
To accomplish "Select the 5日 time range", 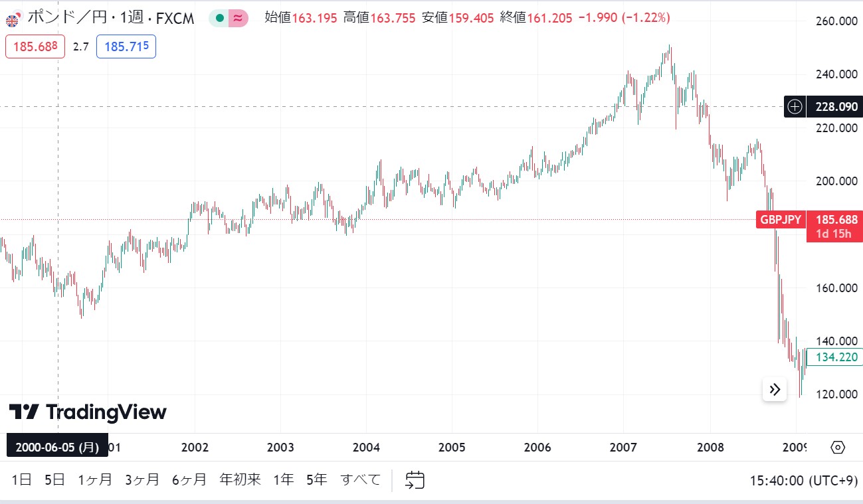I will click(54, 479).
